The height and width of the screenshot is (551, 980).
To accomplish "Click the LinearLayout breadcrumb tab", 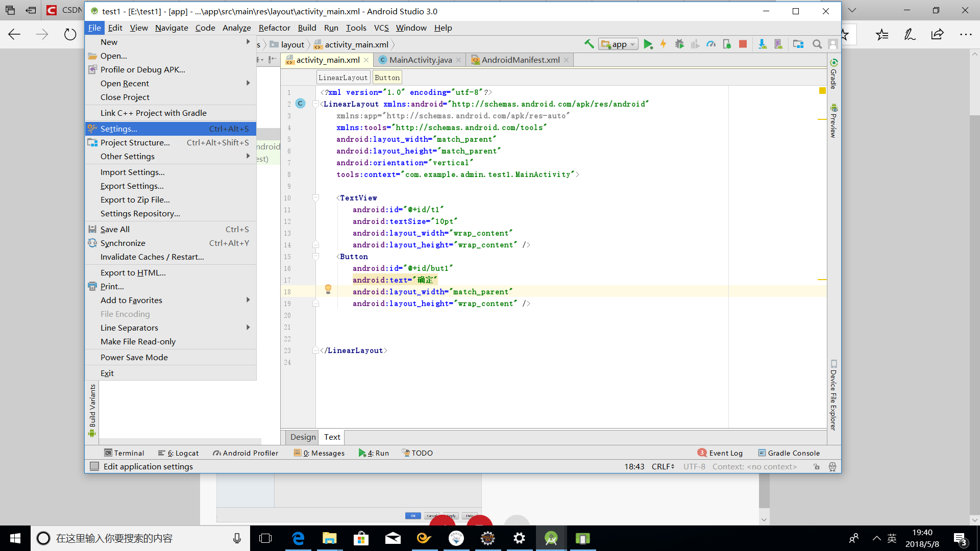I will tap(344, 77).
